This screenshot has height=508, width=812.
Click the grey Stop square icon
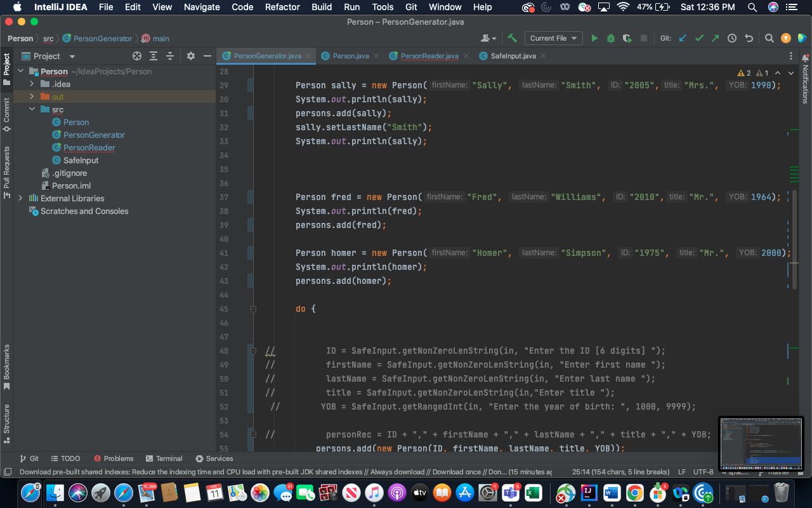(644, 38)
